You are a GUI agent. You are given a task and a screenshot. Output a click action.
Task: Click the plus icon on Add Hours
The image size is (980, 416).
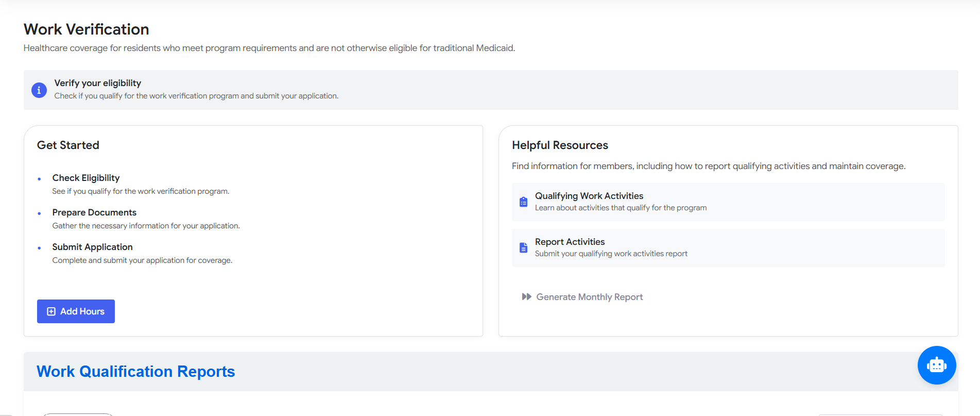(x=51, y=311)
